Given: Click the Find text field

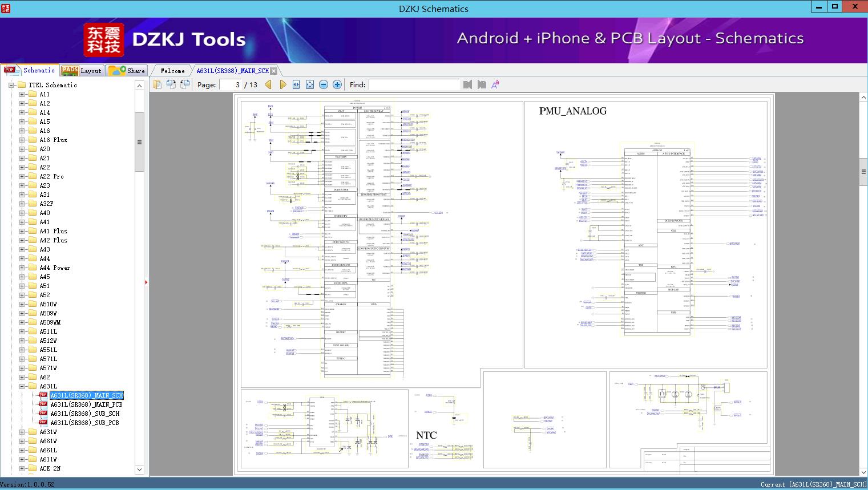Looking at the screenshot, I should coord(414,84).
